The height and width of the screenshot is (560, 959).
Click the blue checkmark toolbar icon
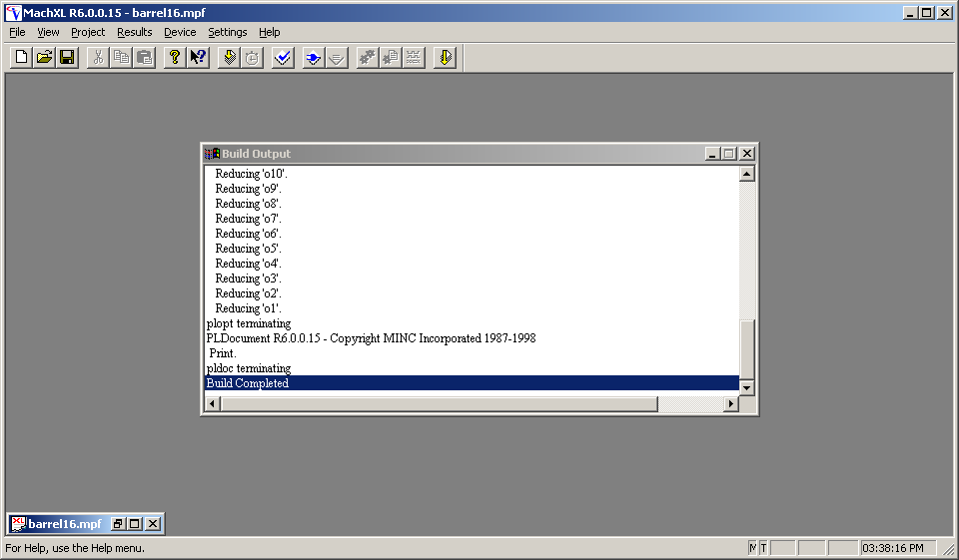point(283,58)
